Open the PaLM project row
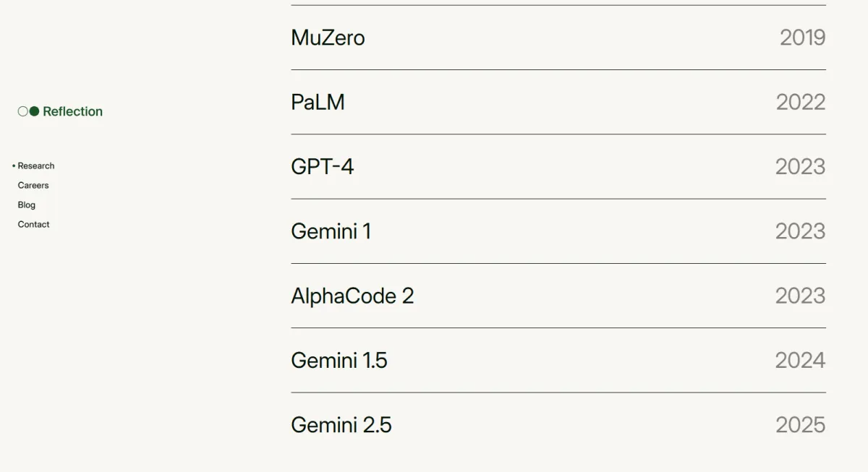Viewport: 868px width, 472px height. click(x=318, y=102)
